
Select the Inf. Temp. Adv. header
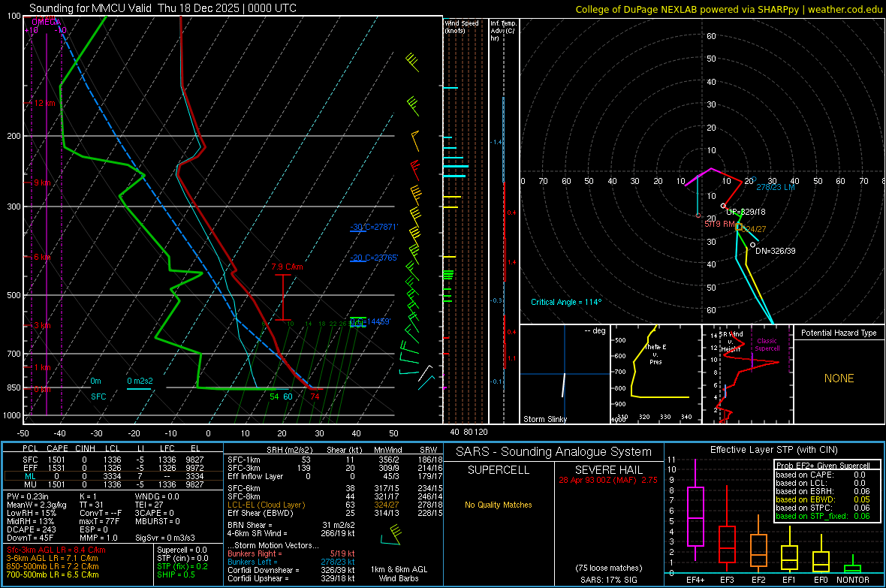tap(503, 31)
